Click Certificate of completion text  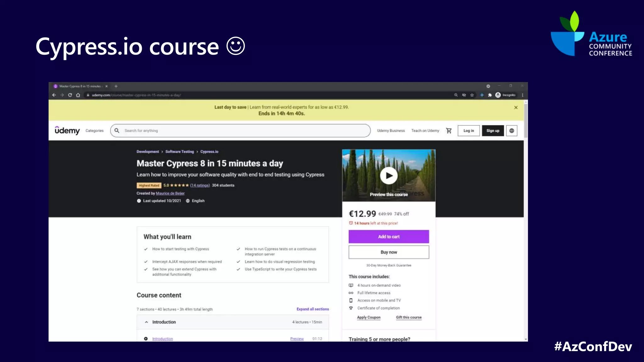[x=379, y=308]
